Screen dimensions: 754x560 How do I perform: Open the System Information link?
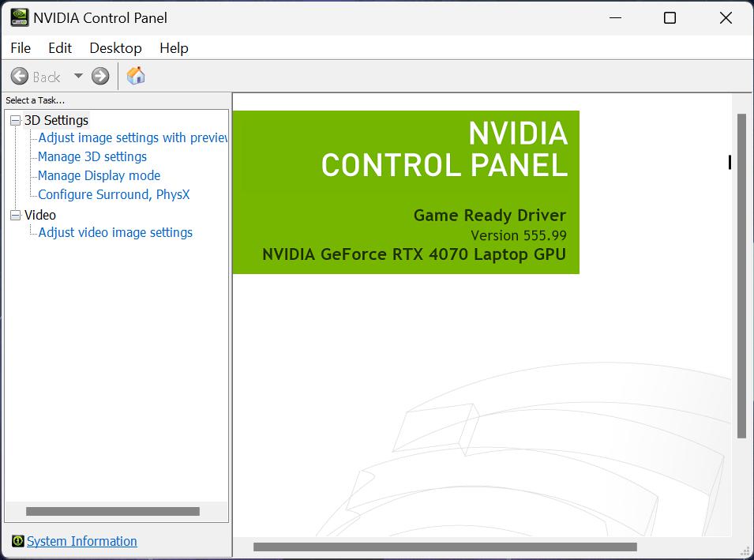coord(82,541)
